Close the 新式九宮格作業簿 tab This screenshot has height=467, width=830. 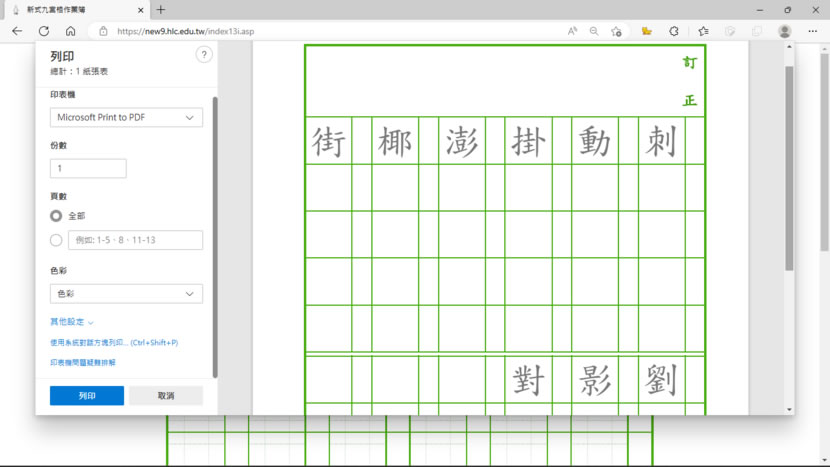[x=140, y=10]
